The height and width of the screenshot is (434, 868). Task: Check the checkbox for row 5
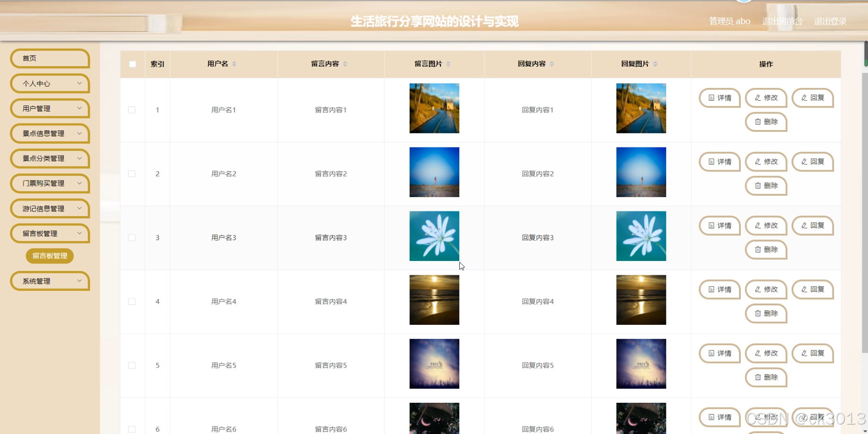coord(132,365)
